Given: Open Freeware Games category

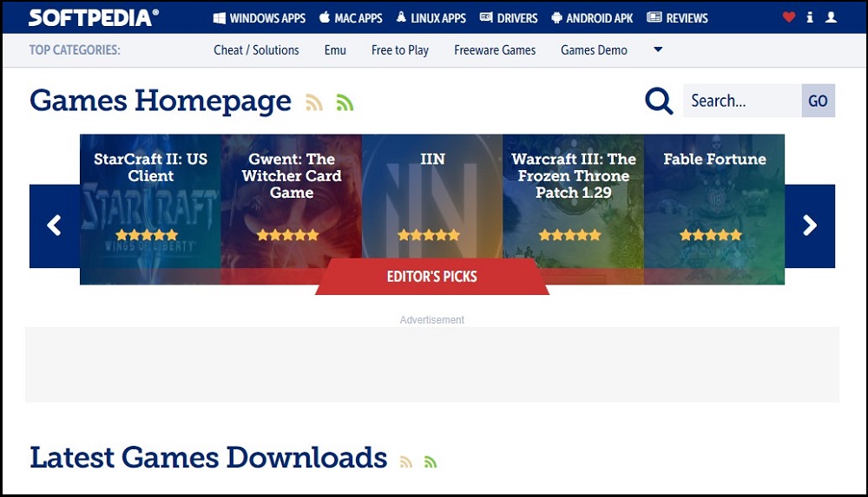Looking at the screenshot, I should 495,49.
